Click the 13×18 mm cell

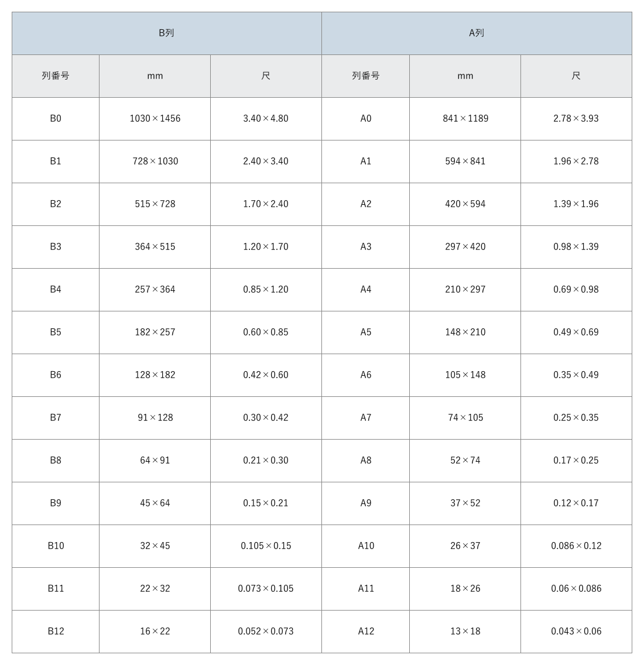coord(465,632)
